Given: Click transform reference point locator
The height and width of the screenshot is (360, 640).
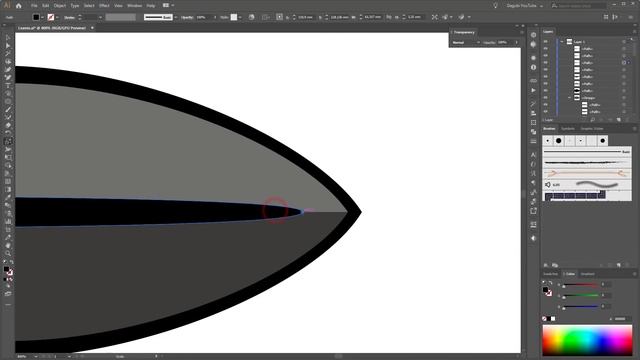Looking at the screenshot, I should pos(279,17).
